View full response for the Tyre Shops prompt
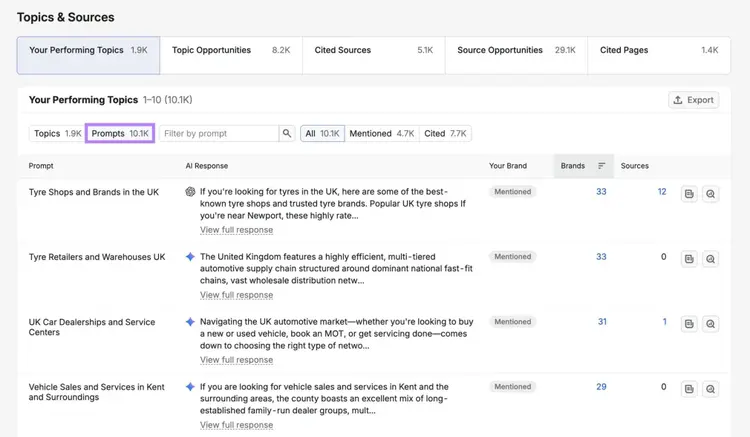The width and height of the screenshot is (750, 437). tap(236, 230)
